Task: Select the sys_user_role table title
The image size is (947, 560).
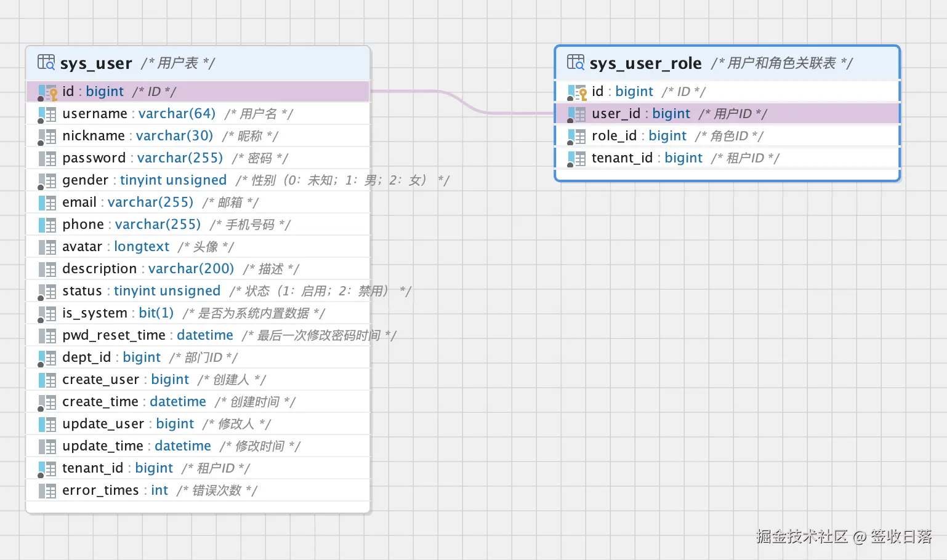Action: point(645,63)
